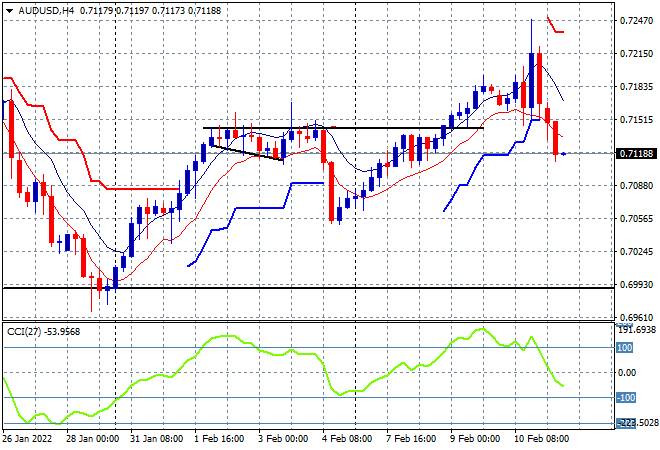Click the 0.70565 price scale label

[x=636, y=218]
